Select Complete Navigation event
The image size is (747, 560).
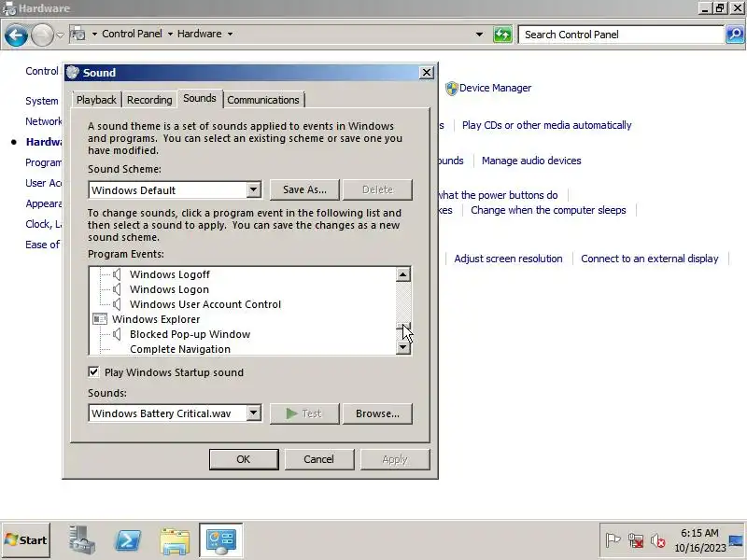pos(180,348)
